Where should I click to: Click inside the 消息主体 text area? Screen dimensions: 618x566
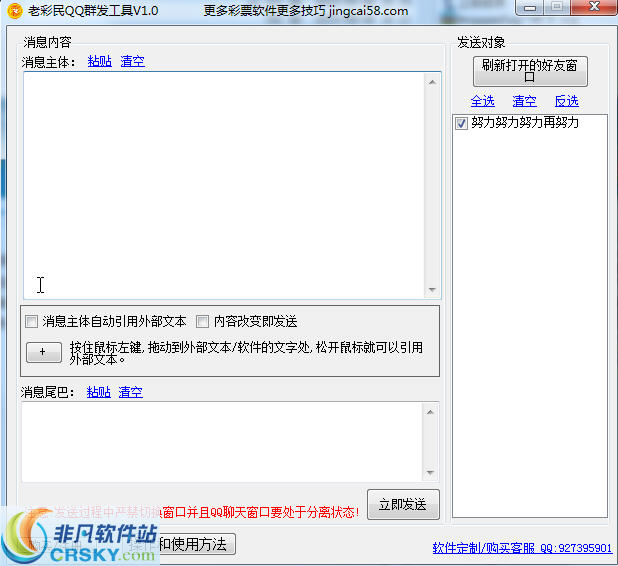click(x=224, y=185)
